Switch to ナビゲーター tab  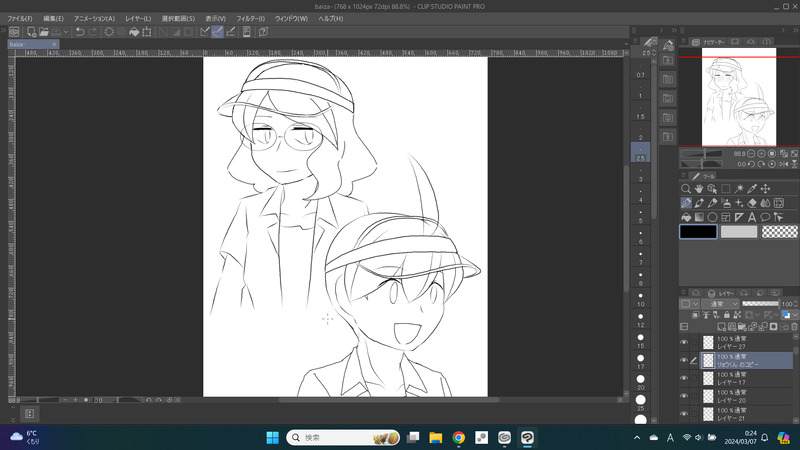click(709, 42)
